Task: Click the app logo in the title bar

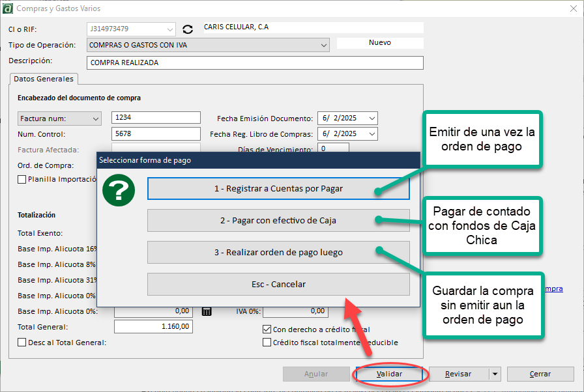Action: [x=9, y=8]
